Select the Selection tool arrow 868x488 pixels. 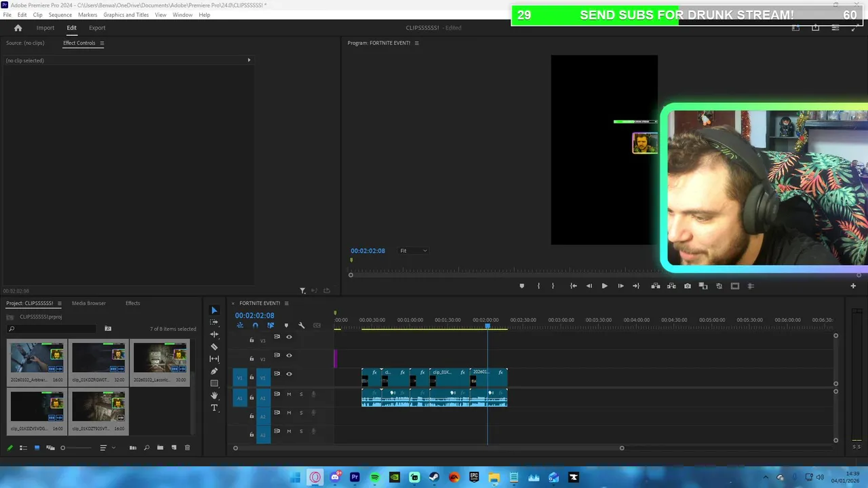pyautogui.click(x=214, y=310)
